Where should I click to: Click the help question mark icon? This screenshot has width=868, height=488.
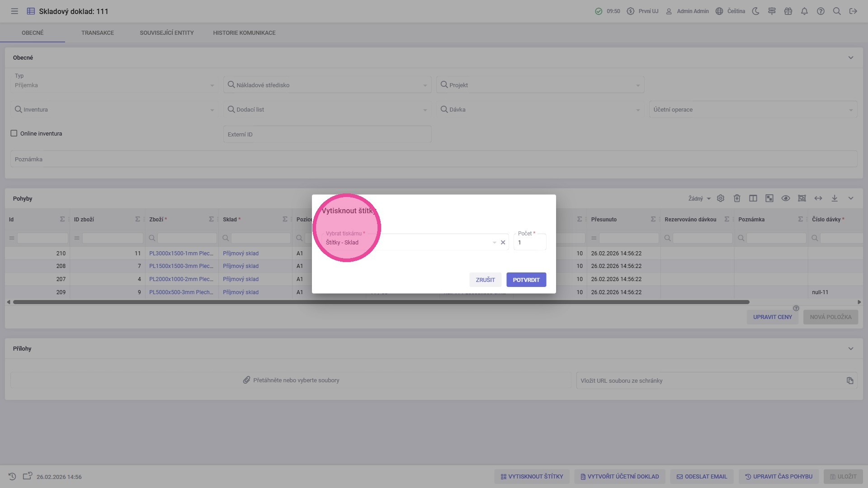(x=821, y=11)
